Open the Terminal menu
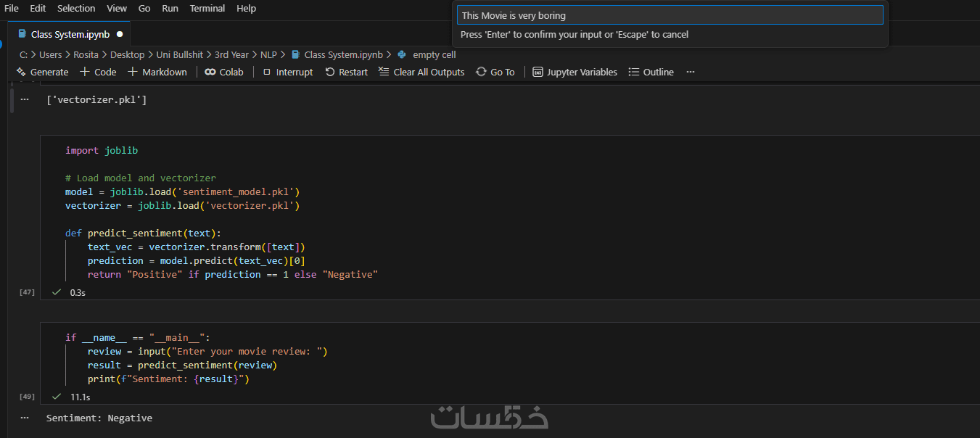980x438 pixels. click(207, 8)
